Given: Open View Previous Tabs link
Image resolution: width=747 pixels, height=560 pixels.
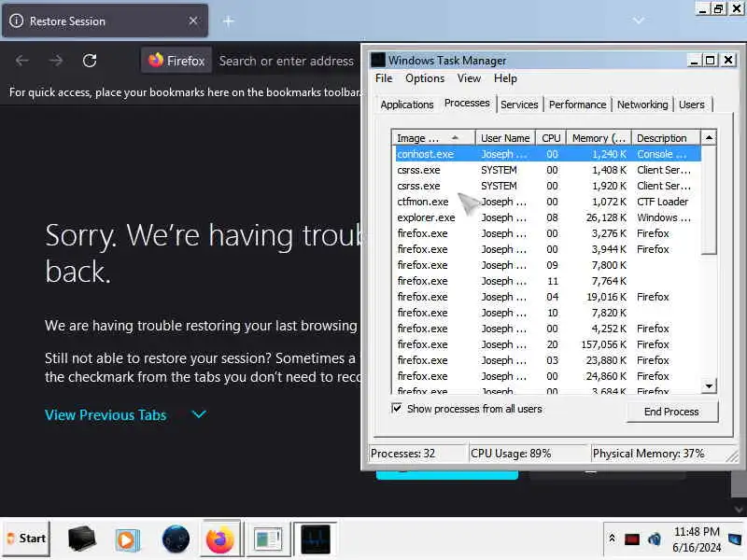Looking at the screenshot, I should 106,414.
